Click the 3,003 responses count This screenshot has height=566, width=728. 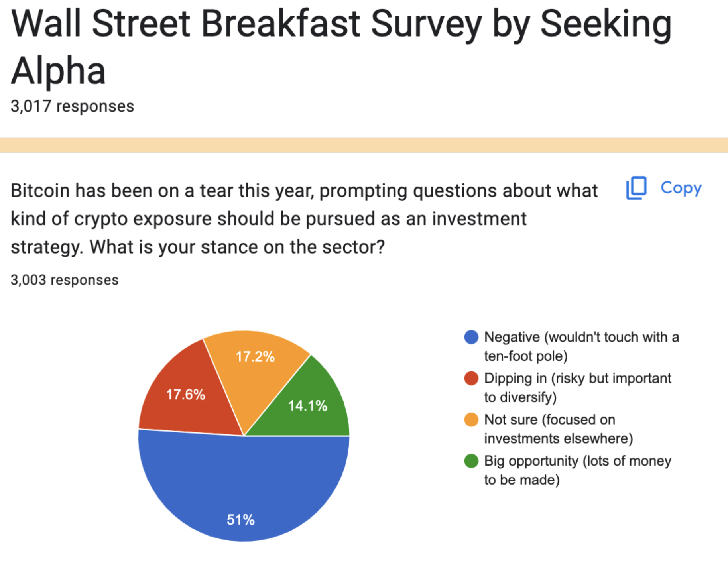65,280
